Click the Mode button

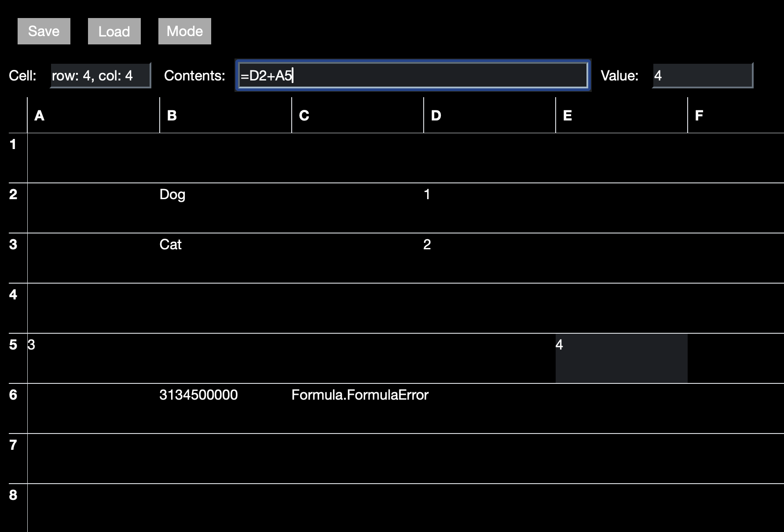pyautogui.click(x=184, y=31)
